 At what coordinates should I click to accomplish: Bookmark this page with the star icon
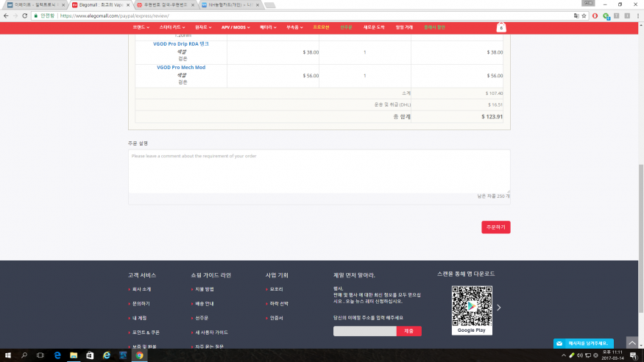[x=584, y=15]
